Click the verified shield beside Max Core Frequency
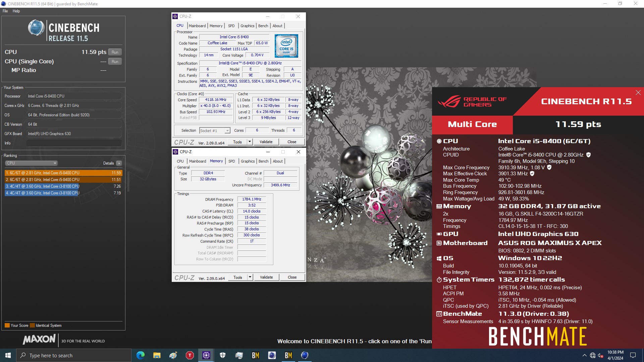Viewport: 644px width, 362px height. point(549,167)
